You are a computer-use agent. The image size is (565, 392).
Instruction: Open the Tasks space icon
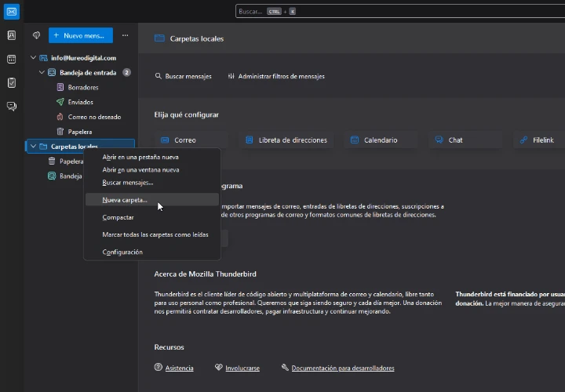click(12, 82)
